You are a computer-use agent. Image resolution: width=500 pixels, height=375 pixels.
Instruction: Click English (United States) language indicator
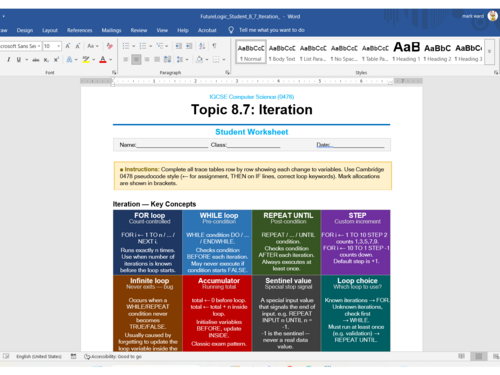pos(39,356)
